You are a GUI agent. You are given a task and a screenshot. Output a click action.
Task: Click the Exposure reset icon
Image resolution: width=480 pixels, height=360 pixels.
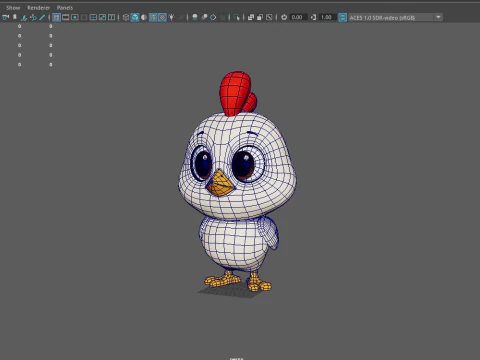pyautogui.click(x=284, y=17)
